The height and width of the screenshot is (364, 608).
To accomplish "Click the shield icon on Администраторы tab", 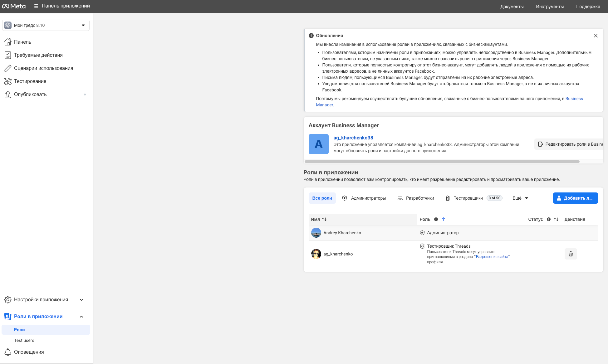I will (x=345, y=198).
